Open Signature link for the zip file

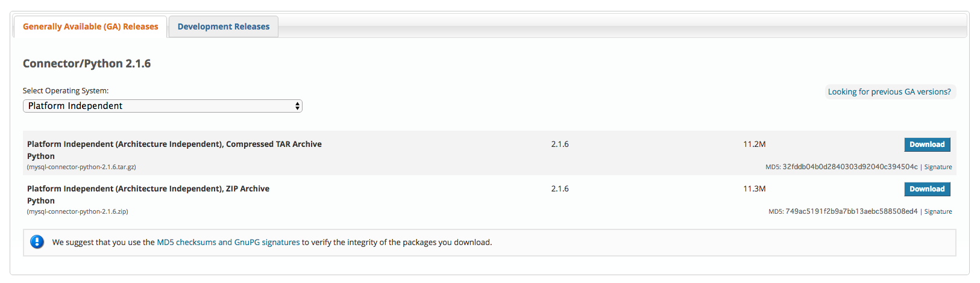pyautogui.click(x=938, y=212)
